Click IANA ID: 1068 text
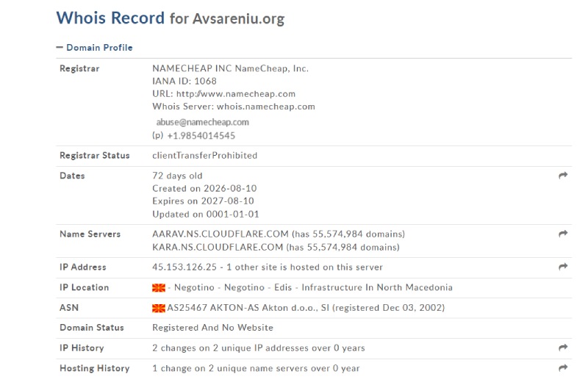 184,81
